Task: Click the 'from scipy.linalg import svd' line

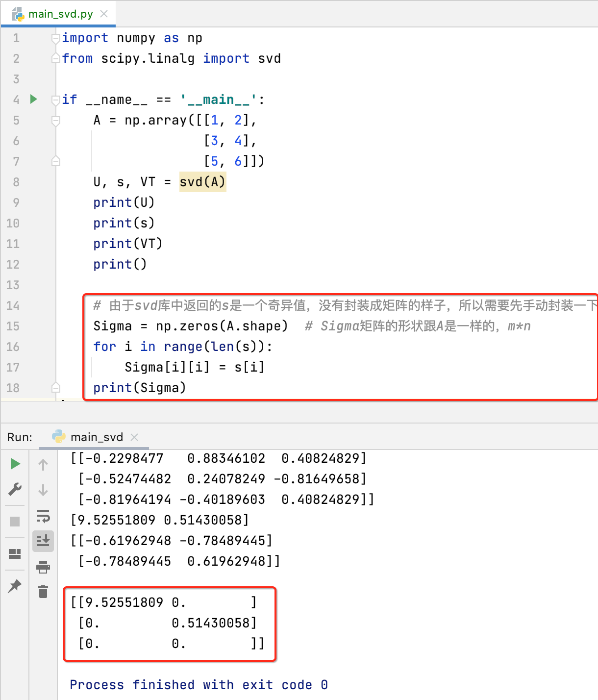Action: pyautogui.click(x=172, y=58)
